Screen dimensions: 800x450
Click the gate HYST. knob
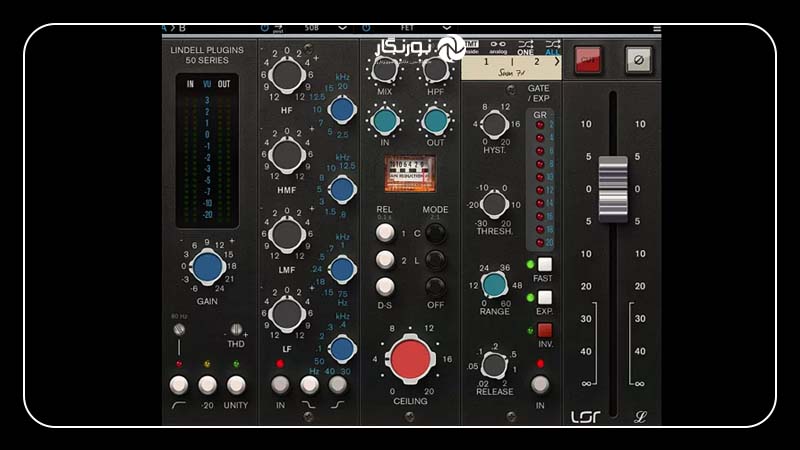point(494,124)
